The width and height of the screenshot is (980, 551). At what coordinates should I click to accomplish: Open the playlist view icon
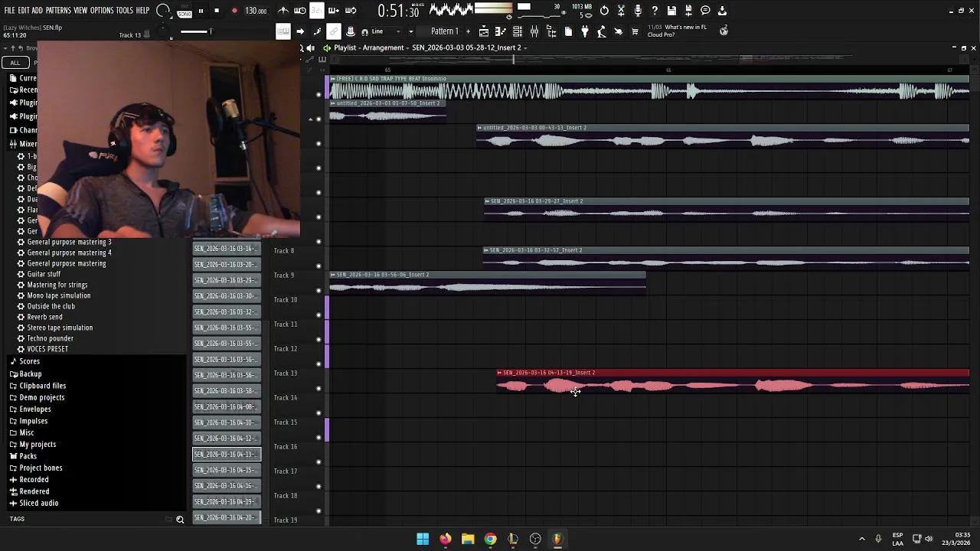click(484, 31)
